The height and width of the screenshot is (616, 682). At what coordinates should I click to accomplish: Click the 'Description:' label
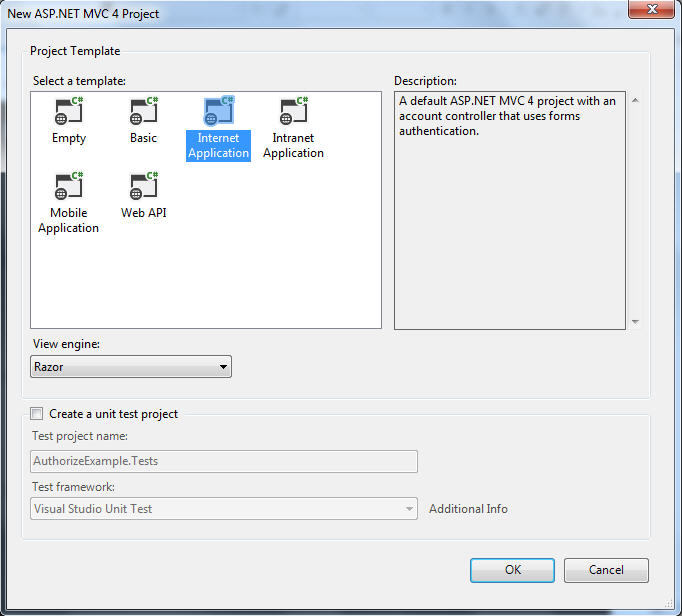point(425,81)
